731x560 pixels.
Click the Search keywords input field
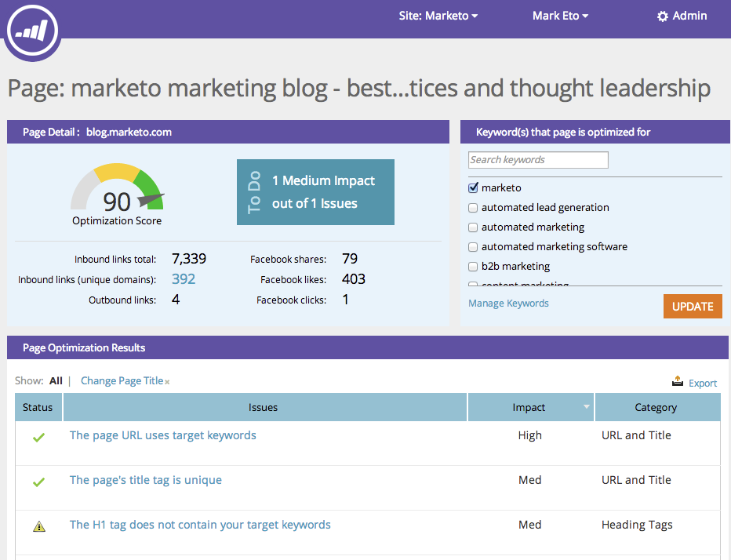[x=538, y=160]
